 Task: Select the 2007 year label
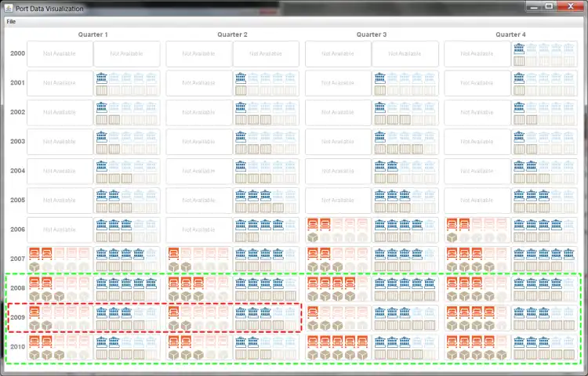click(x=17, y=258)
